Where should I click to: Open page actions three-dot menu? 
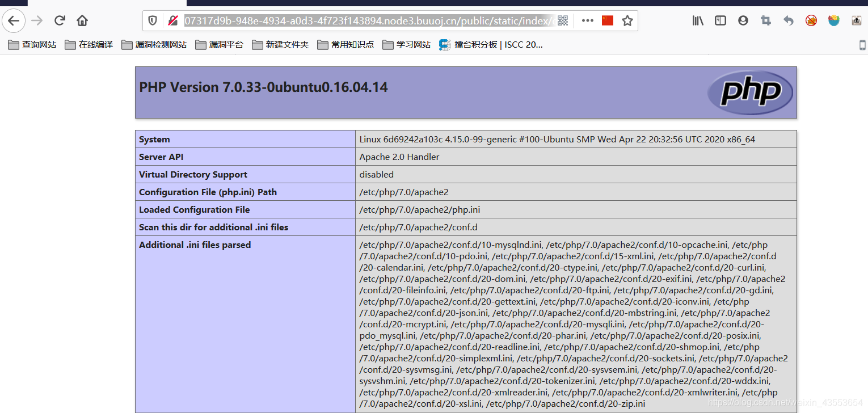tap(588, 21)
